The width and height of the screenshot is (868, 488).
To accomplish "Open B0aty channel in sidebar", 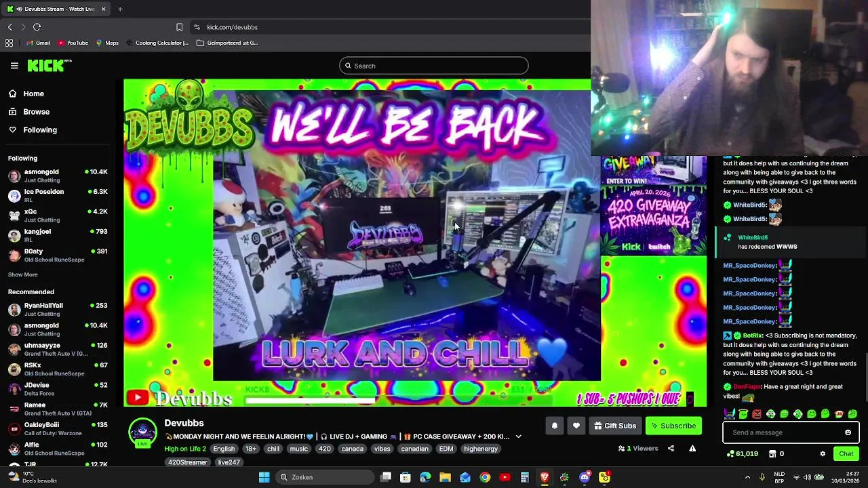I will tap(58, 255).
